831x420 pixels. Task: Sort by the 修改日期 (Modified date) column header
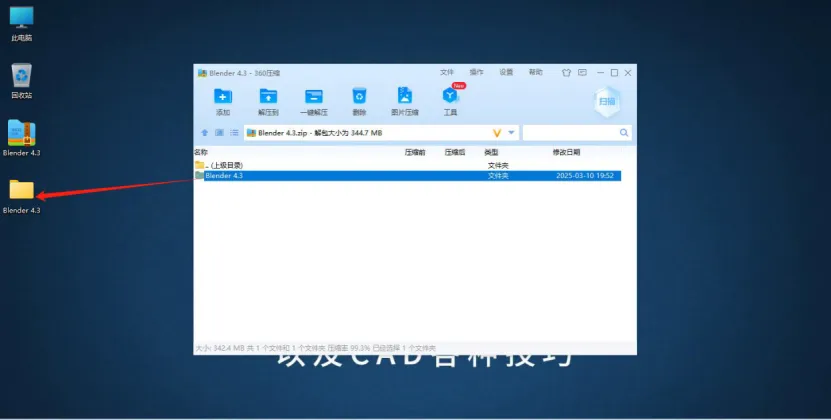click(567, 152)
